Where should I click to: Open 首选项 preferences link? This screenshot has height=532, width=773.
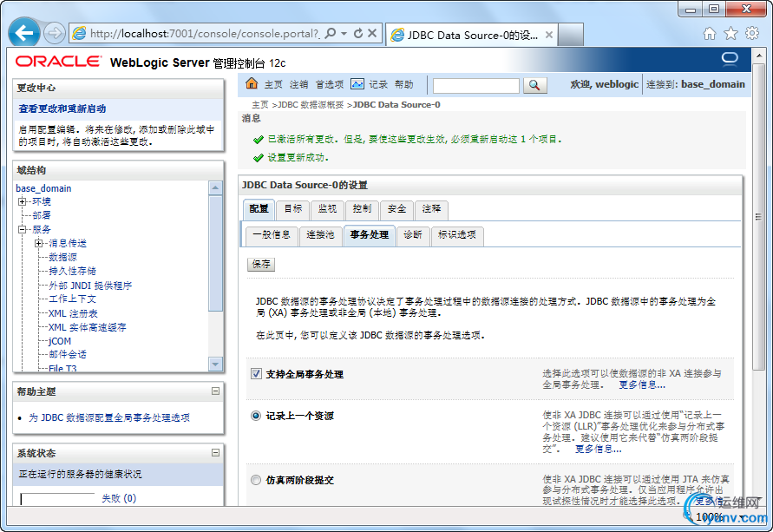330,84
